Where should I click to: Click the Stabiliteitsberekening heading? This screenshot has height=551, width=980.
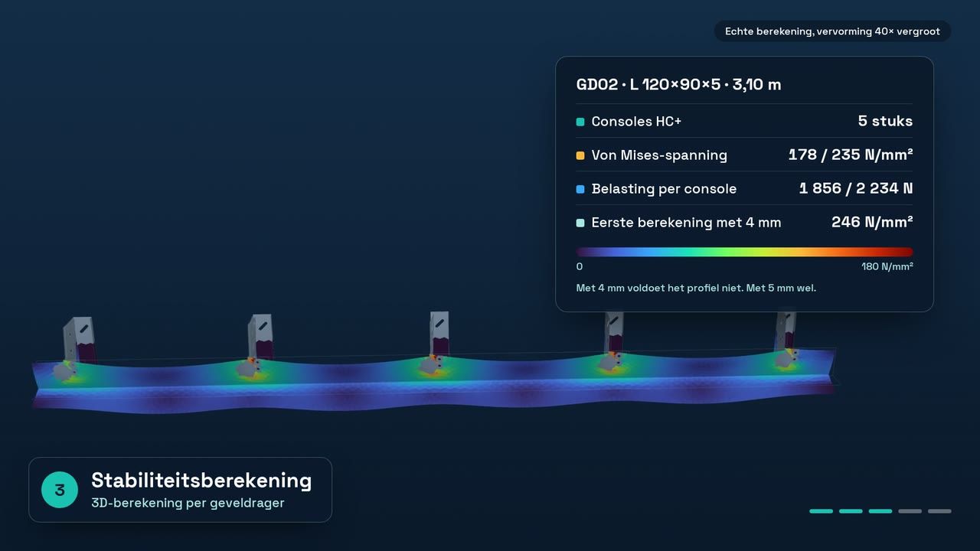(201, 481)
